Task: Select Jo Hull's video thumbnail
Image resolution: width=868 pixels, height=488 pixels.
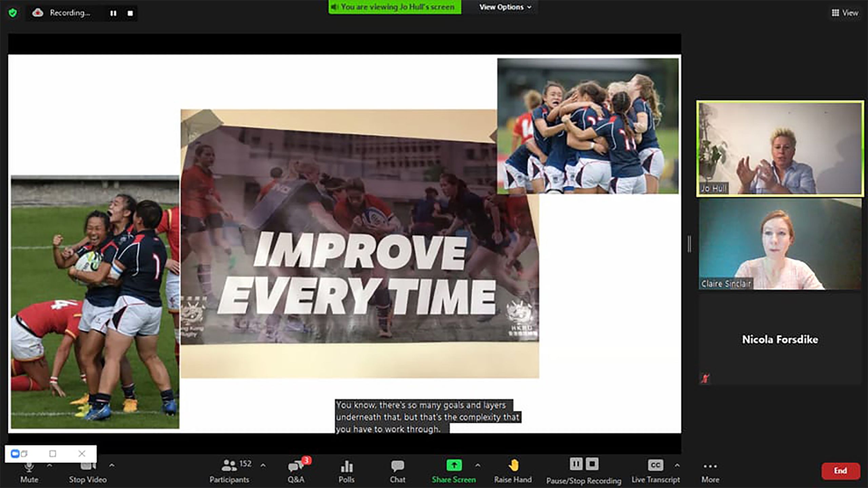Action: (780, 148)
